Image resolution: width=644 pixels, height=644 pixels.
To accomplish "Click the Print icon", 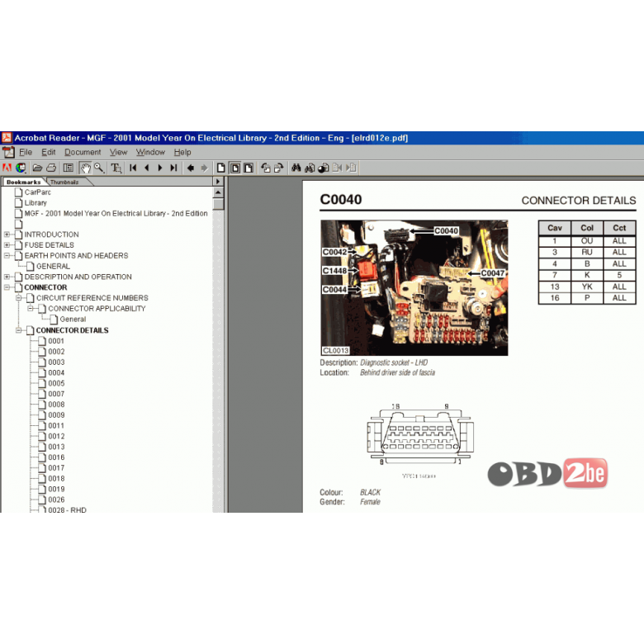I will click(x=51, y=168).
